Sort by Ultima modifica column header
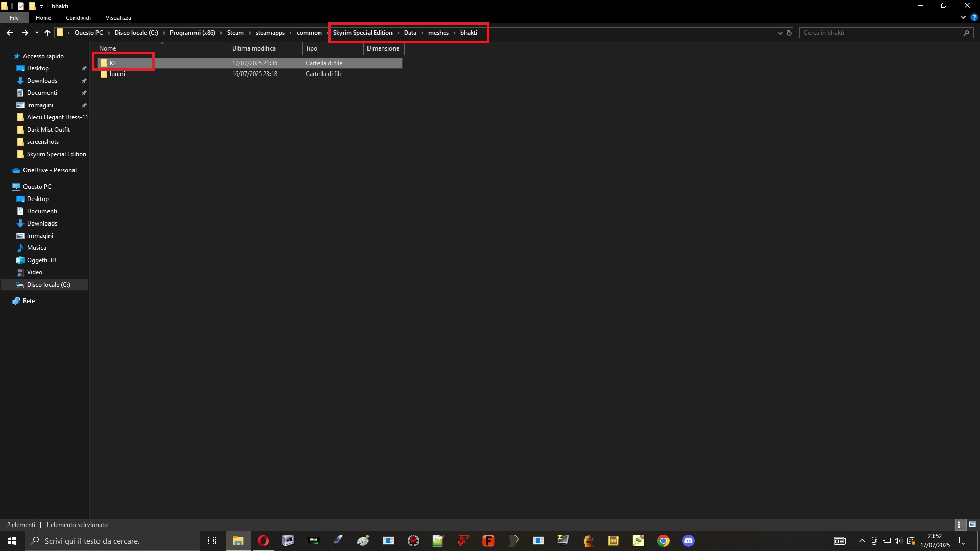This screenshot has height=551, width=980. point(265,48)
